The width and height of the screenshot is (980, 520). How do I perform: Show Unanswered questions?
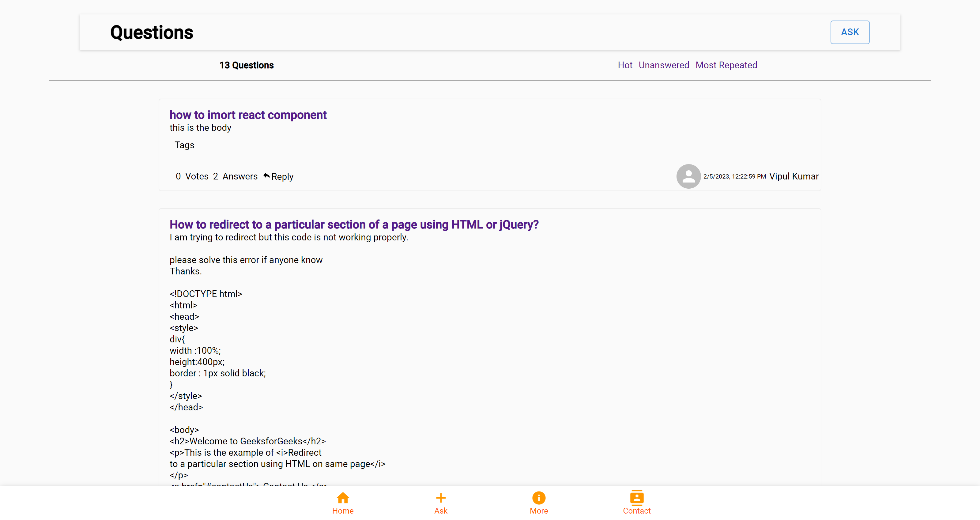(x=664, y=65)
